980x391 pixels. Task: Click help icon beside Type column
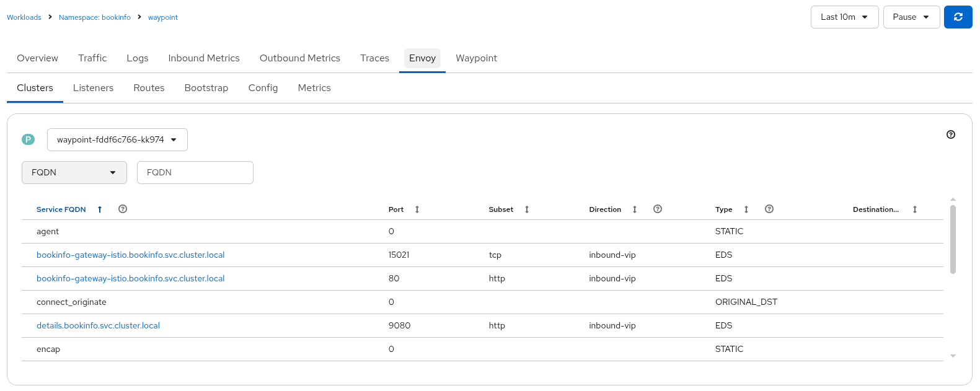pos(769,209)
